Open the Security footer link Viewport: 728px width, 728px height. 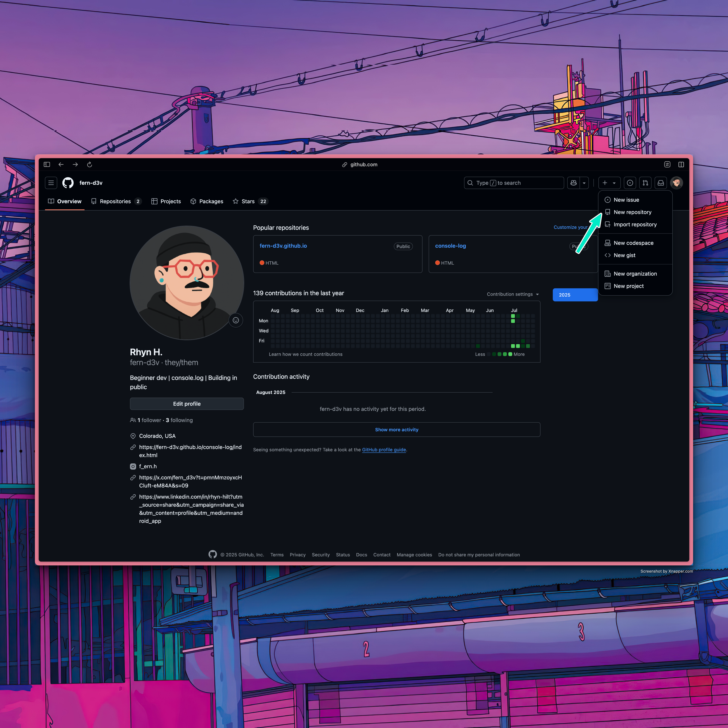click(x=321, y=555)
